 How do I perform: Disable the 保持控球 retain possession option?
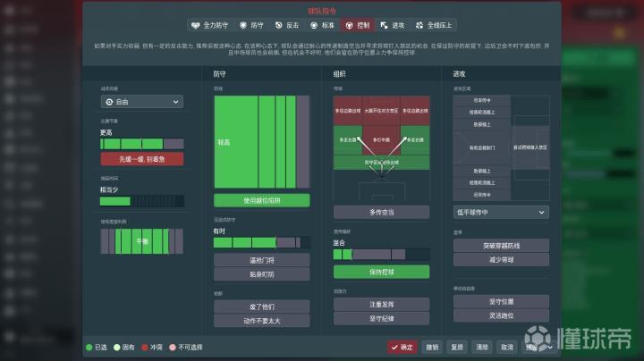point(381,271)
